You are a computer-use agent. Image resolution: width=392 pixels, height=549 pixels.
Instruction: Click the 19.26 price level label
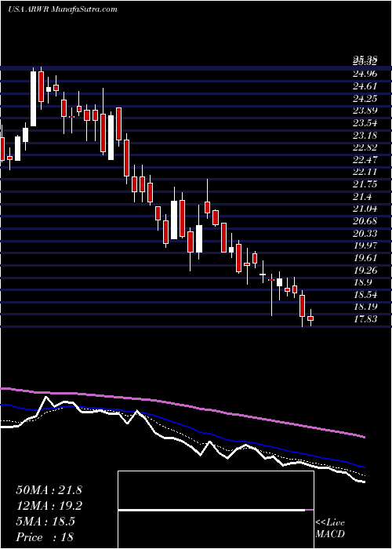click(x=365, y=270)
